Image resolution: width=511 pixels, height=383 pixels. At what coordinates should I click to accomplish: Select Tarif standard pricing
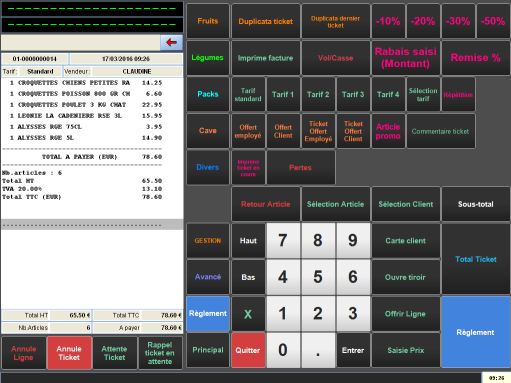248,94
